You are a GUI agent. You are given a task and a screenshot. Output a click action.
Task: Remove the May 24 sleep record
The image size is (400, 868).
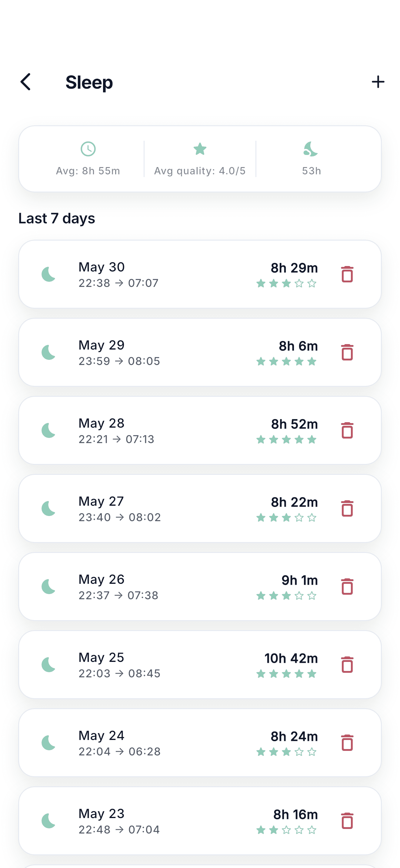tap(347, 743)
